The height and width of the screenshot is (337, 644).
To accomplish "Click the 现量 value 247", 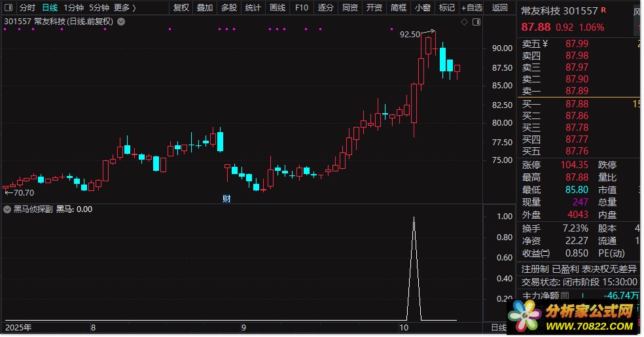I will (581, 202).
